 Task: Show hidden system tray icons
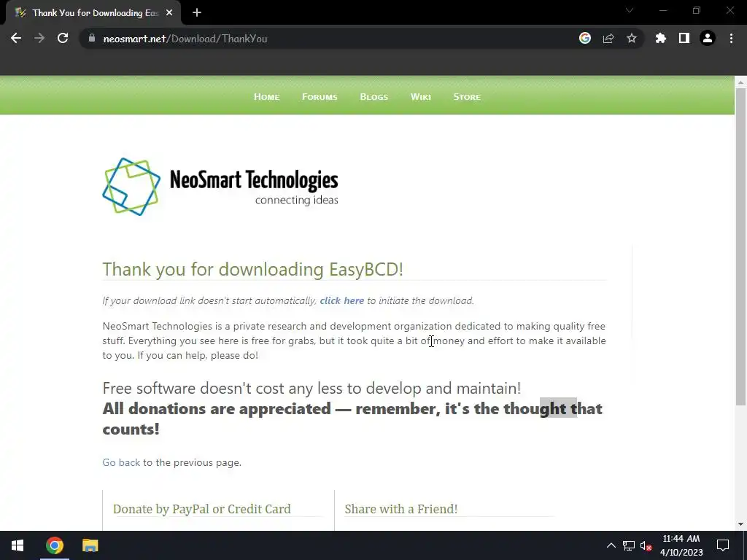click(611, 545)
